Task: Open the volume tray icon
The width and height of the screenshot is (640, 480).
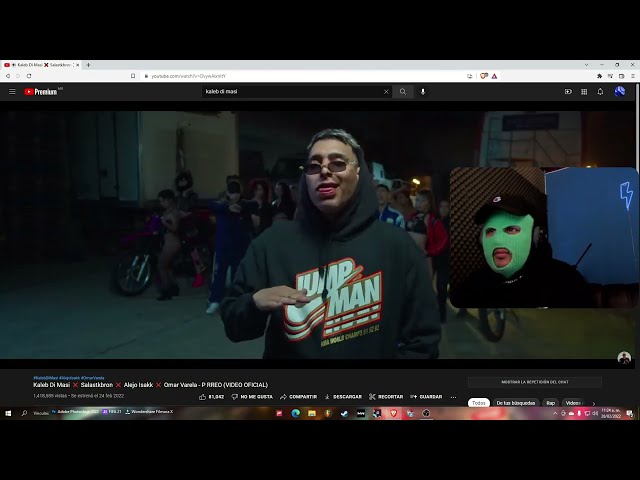Action: click(595, 413)
